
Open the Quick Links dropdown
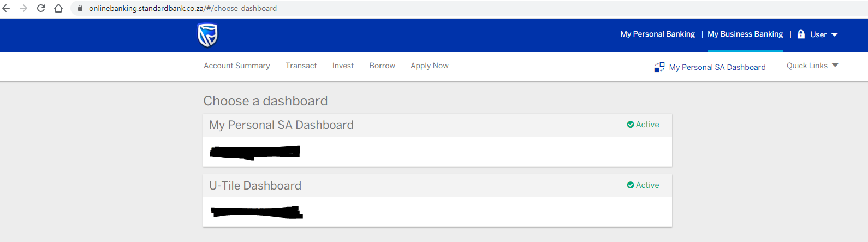[812, 66]
